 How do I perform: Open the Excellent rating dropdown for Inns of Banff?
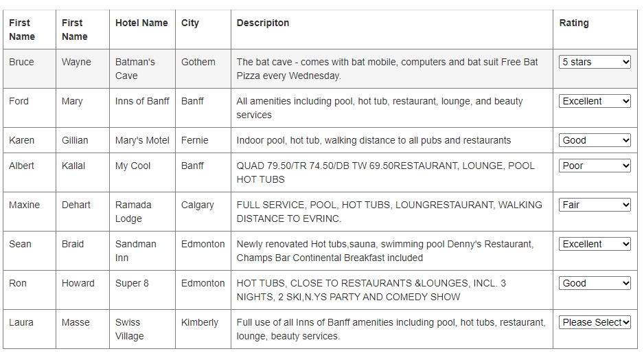pos(595,101)
